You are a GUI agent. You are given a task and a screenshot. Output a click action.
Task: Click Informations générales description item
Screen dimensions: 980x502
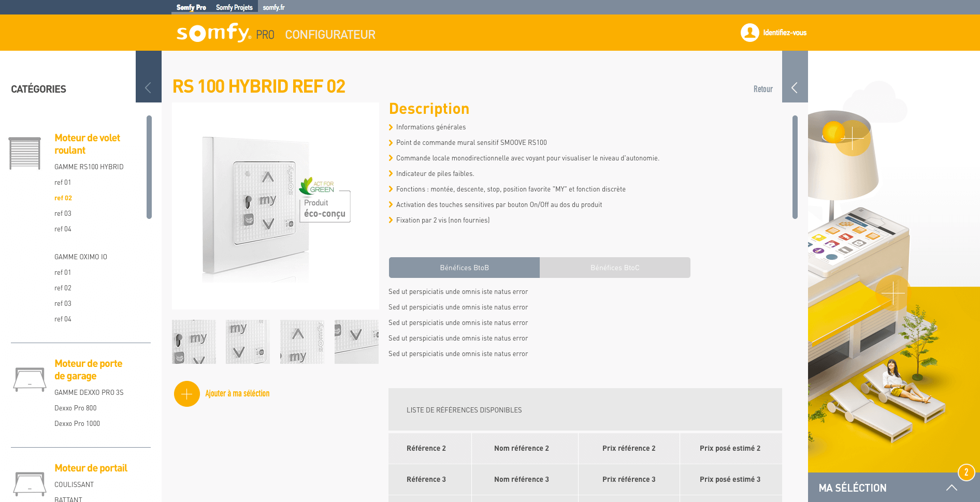(431, 127)
